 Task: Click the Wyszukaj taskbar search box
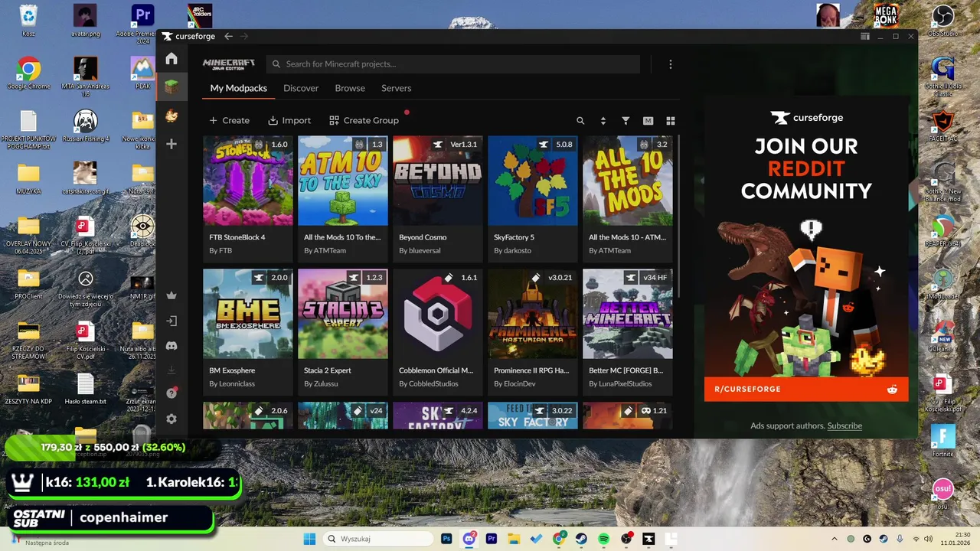[379, 539]
